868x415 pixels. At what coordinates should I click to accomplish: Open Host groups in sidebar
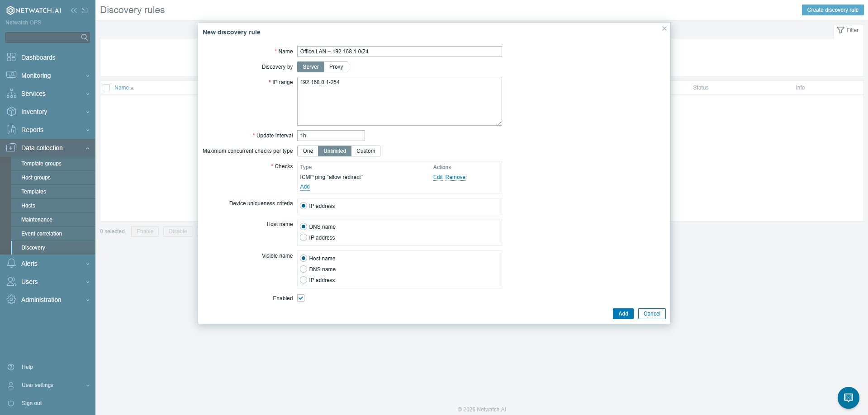coord(53,178)
